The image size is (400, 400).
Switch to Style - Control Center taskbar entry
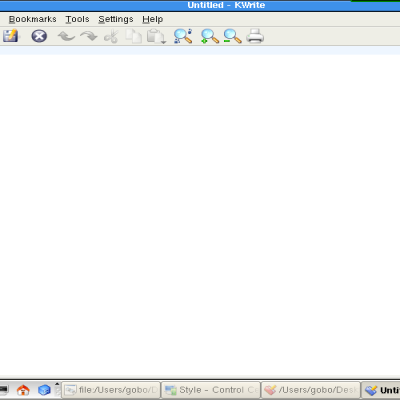pyautogui.click(x=211, y=390)
